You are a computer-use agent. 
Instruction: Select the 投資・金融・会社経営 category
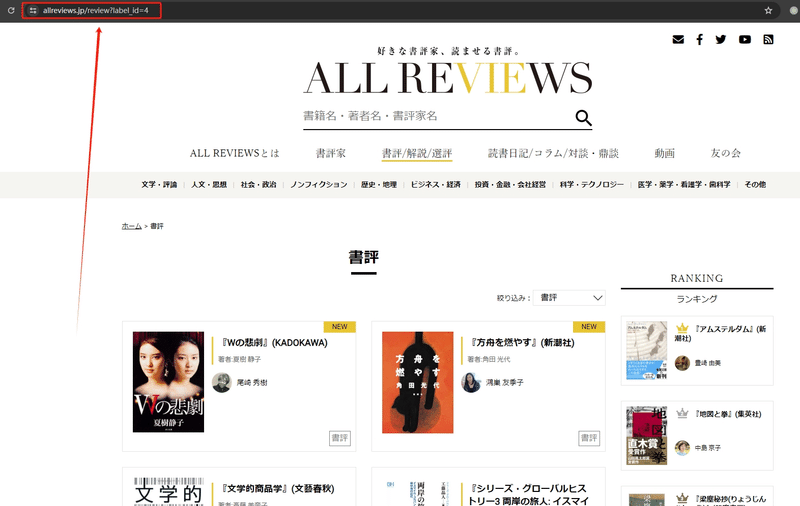click(x=510, y=185)
